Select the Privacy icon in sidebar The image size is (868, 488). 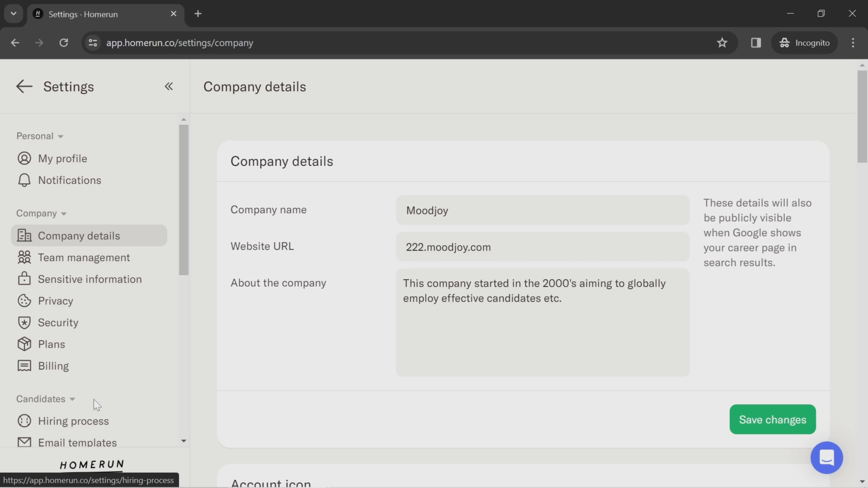tap(24, 301)
